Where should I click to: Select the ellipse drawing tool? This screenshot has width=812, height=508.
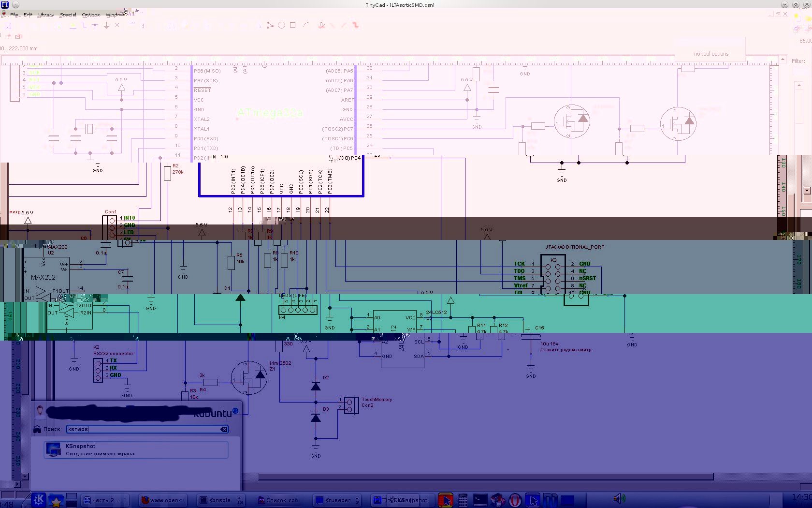click(281, 25)
